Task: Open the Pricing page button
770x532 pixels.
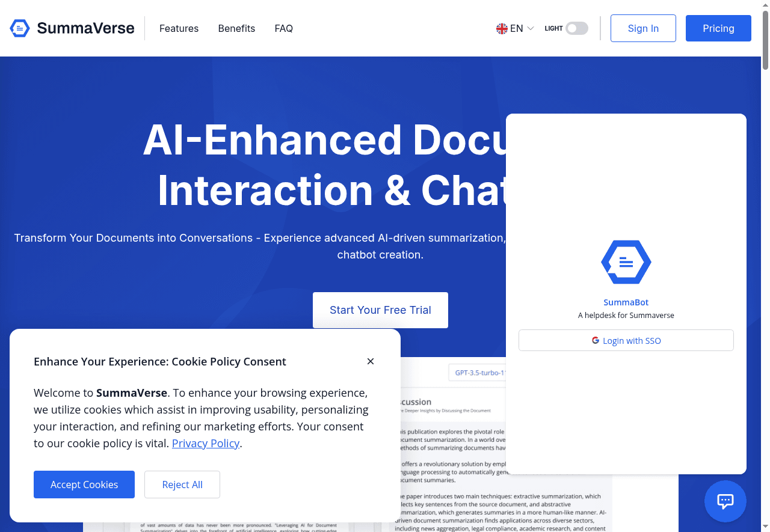Action: (x=718, y=28)
